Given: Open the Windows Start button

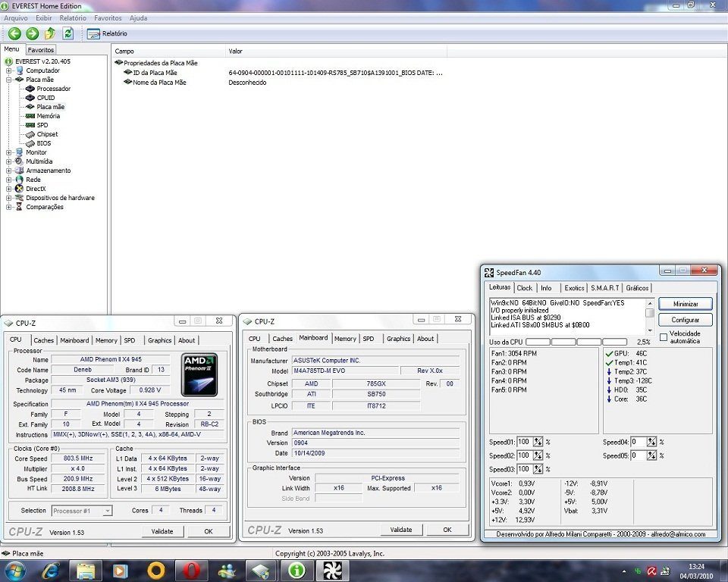Looking at the screenshot, I should tap(14, 571).
